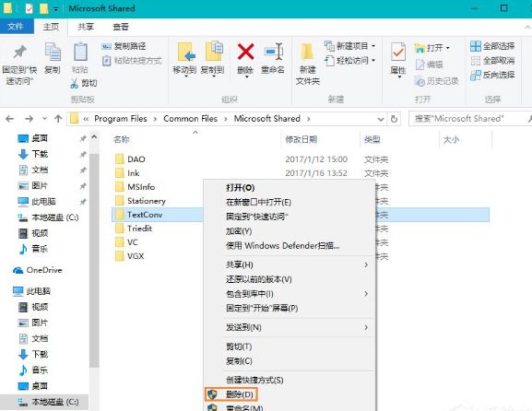Click the New folder (新建文件夹) icon
This screenshot has width=532, height=411.
[x=307, y=53]
